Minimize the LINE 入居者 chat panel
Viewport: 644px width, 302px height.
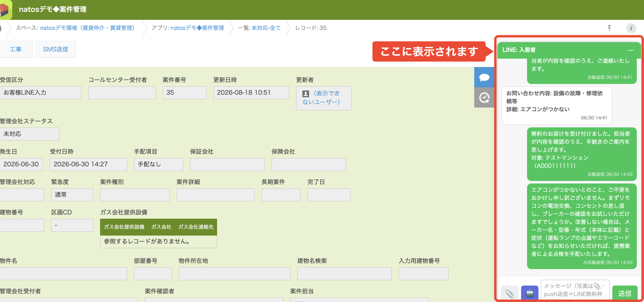point(631,50)
